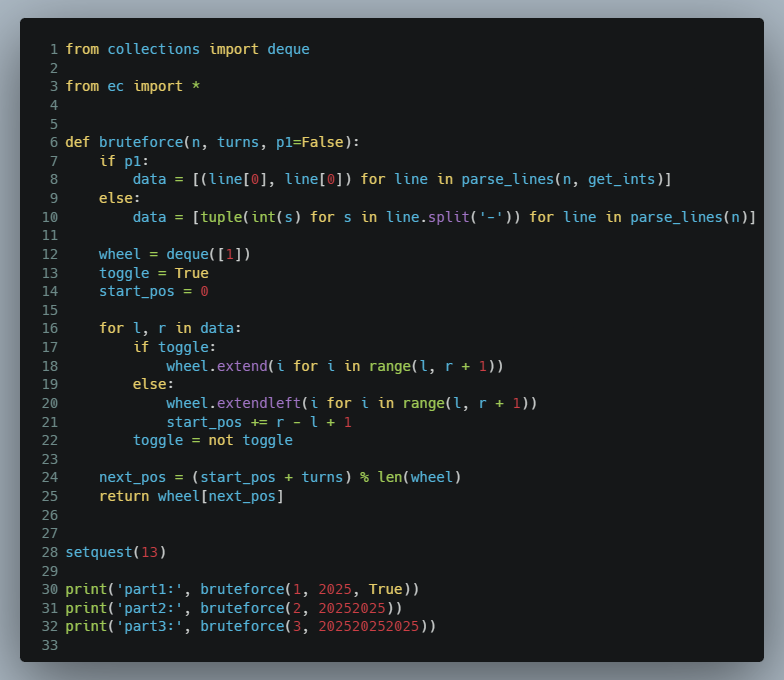Click the function name 'bruteforce' on line 6
Image resolution: width=784 pixels, height=680 pixels.
141,142
